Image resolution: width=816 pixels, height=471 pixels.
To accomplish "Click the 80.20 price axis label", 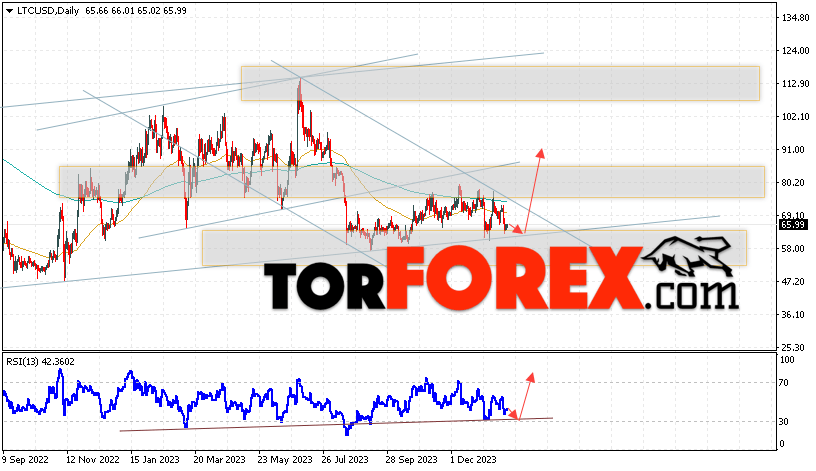I will pyautogui.click(x=794, y=183).
